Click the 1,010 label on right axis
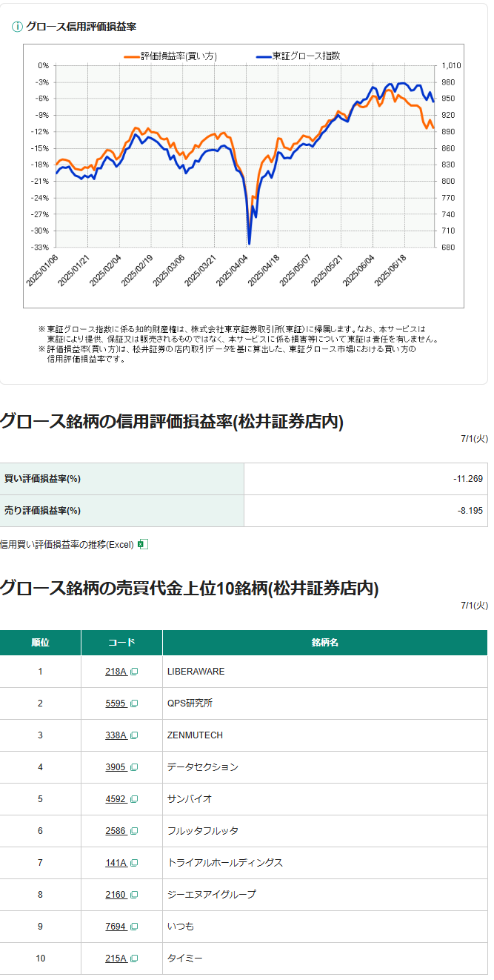494x980 pixels. [451, 66]
